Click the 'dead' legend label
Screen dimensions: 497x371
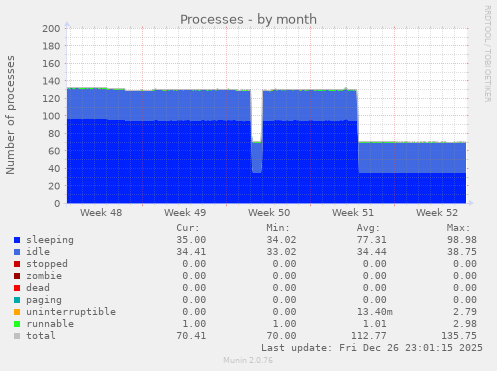click(x=38, y=288)
